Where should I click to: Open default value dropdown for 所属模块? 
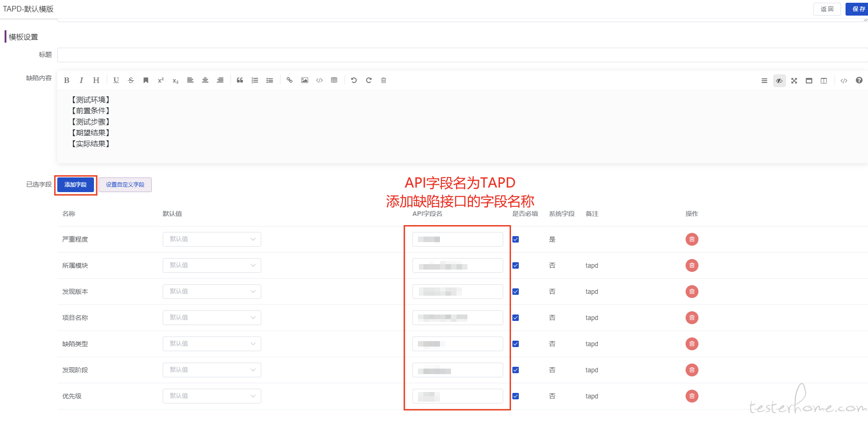[x=212, y=265]
